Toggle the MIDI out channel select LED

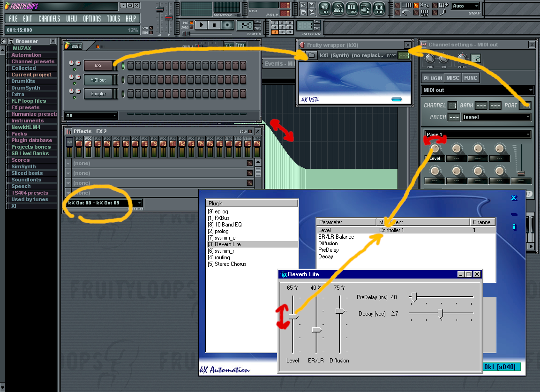(x=123, y=80)
